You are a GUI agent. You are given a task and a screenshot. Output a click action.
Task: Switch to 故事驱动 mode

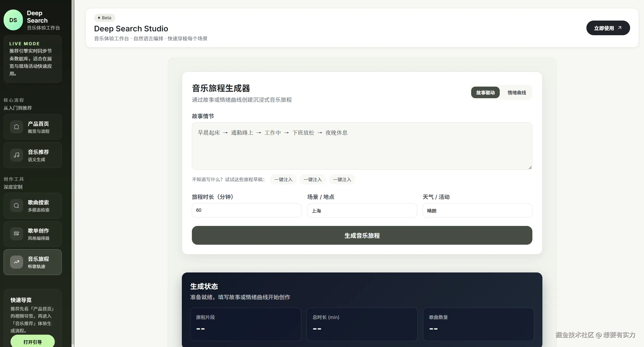485,93
